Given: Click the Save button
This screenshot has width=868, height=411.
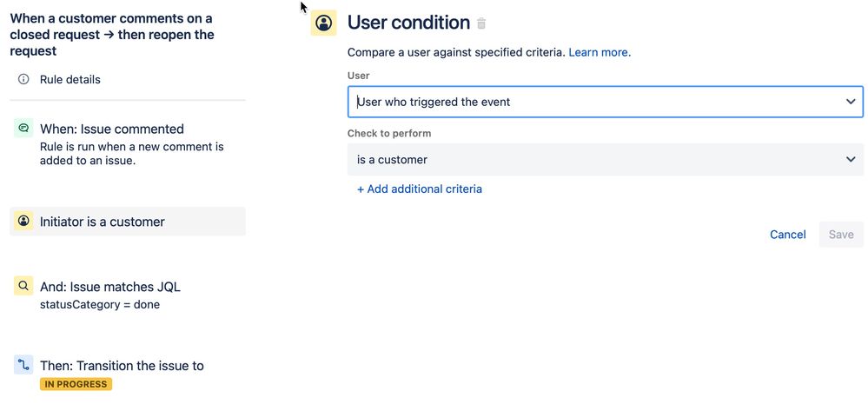Looking at the screenshot, I should point(841,235).
